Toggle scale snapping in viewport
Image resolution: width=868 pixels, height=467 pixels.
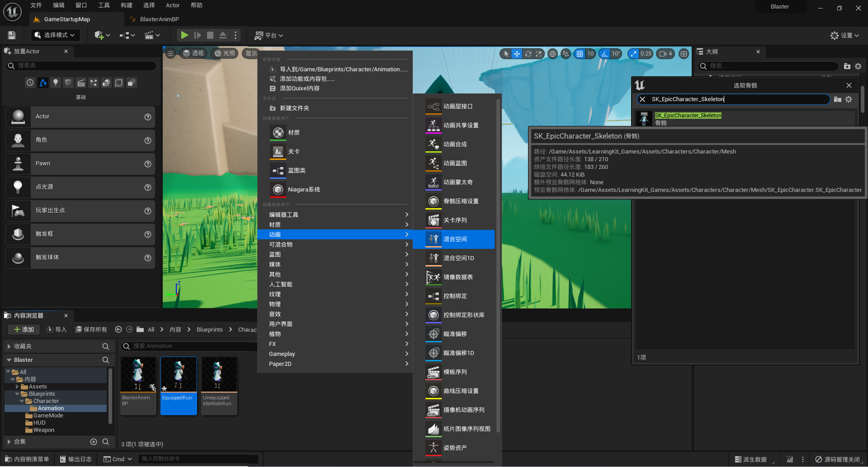point(633,54)
